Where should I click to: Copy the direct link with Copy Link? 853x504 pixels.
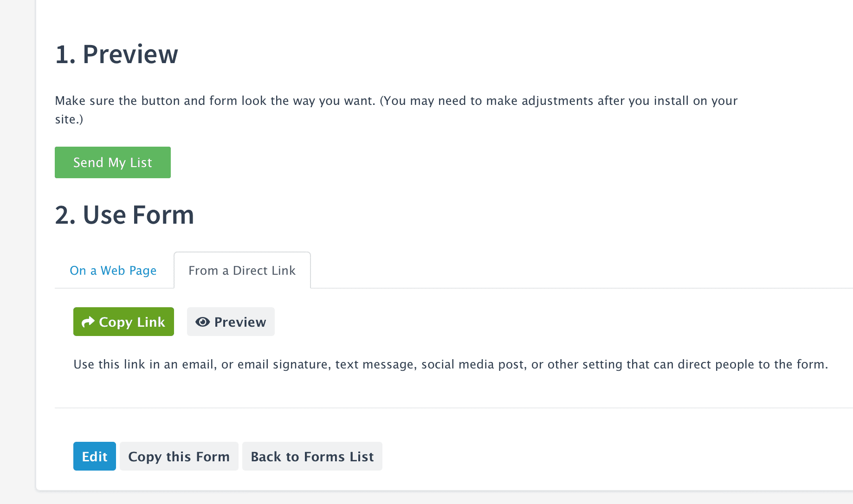123,322
